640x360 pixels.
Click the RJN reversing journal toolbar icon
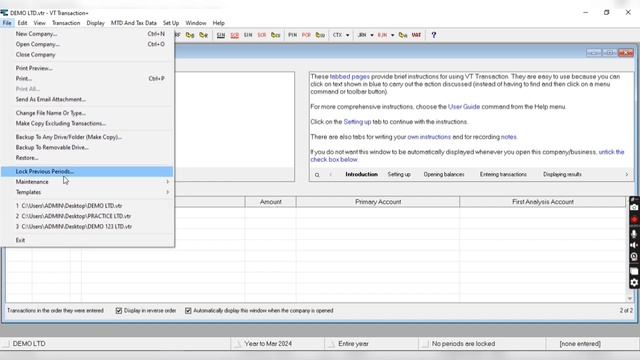382,35
